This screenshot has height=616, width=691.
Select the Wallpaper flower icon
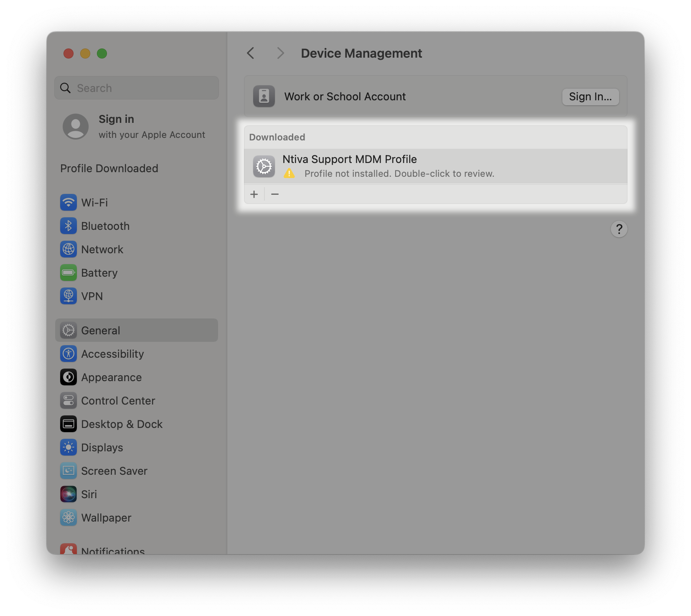tap(69, 518)
